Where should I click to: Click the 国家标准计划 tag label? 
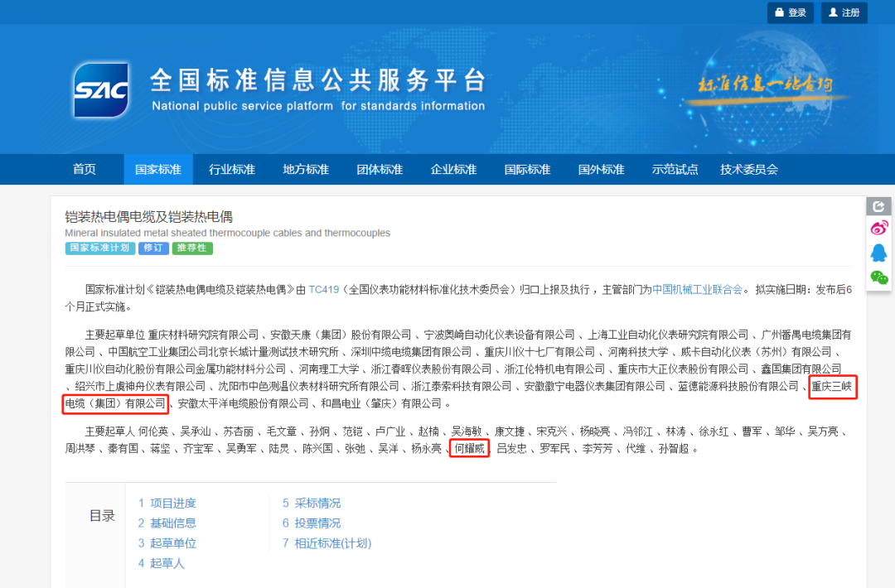[x=100, y=248]
